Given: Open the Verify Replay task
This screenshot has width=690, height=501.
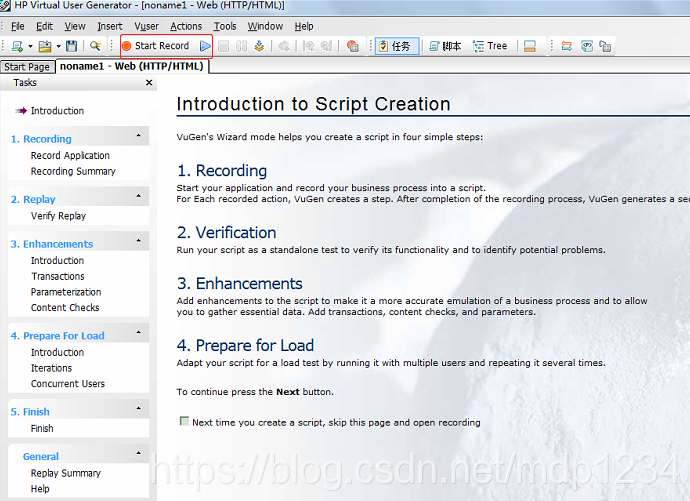Looking at the screenshot, I should point(58,216).
